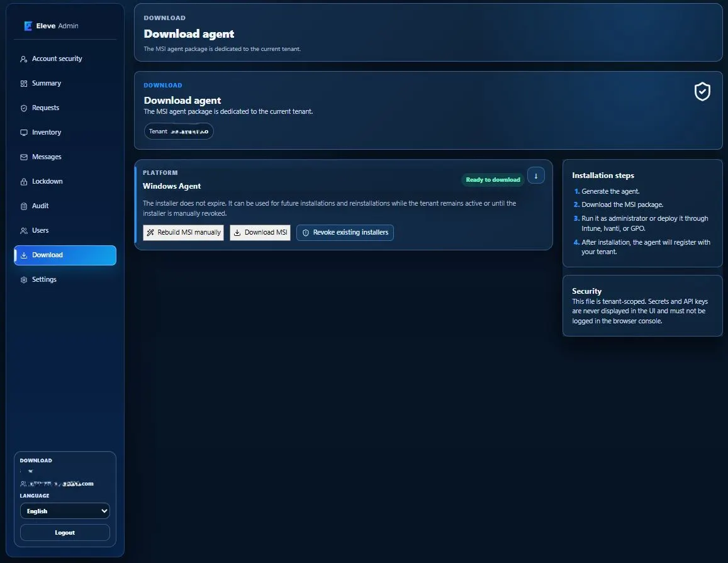Click the Inventory monitor icon
The height and width of the screenshot is (563, 728).
(24, 133)
